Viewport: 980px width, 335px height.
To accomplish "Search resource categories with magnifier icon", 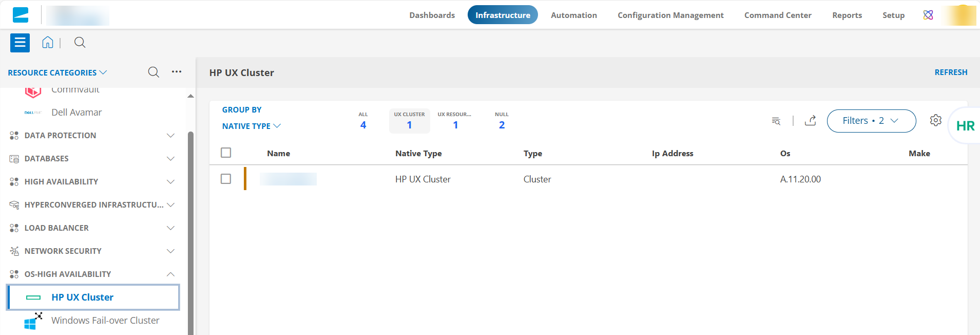I will click(x=153, y=72).
